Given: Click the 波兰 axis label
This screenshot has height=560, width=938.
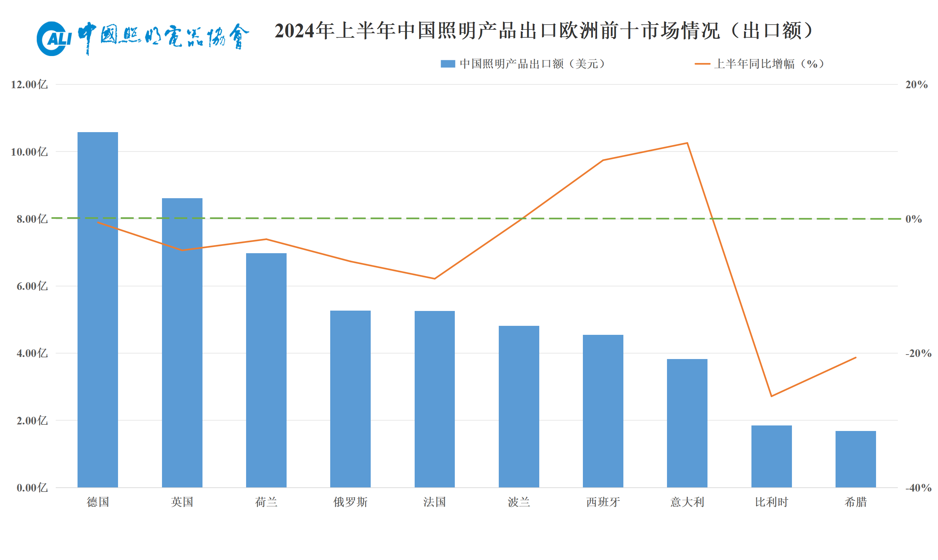Looking at the screenshot, I should coord(519,502).
